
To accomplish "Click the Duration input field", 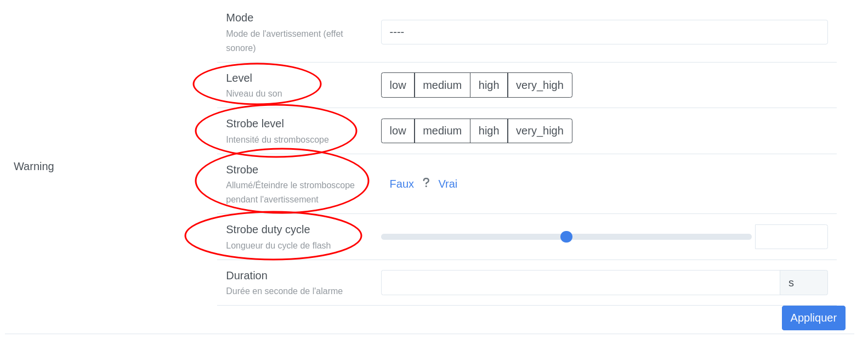I will 580,283.
